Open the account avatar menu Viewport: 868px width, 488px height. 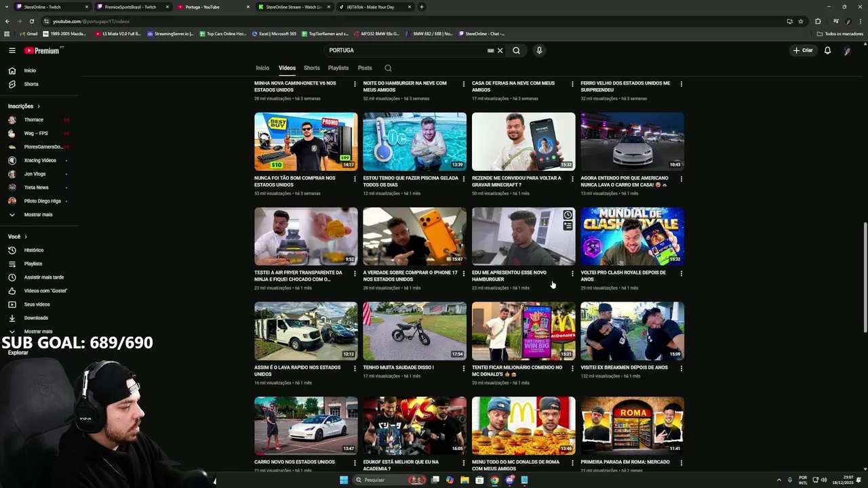coord(847,50)
